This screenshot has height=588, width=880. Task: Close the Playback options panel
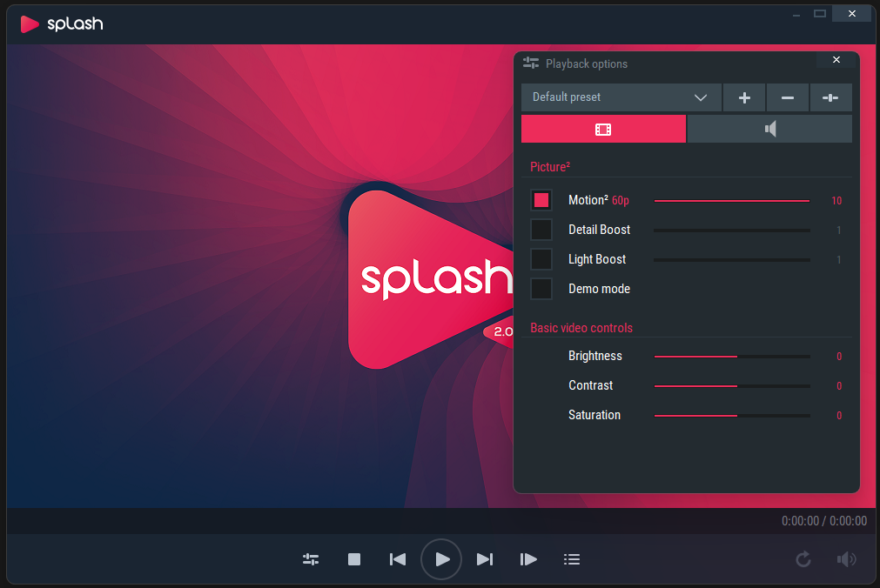pyautogui.click(x=836, y=59)
